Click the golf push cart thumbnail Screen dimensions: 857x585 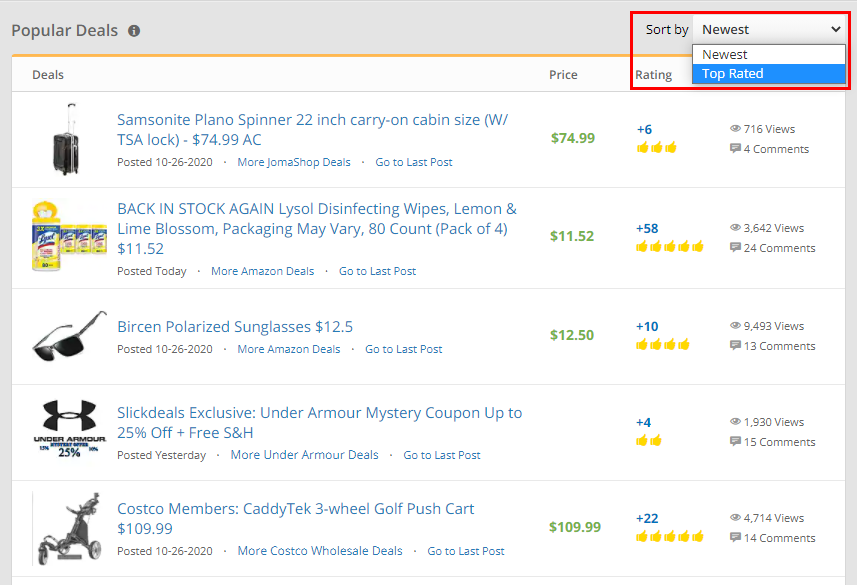point(69,528)
